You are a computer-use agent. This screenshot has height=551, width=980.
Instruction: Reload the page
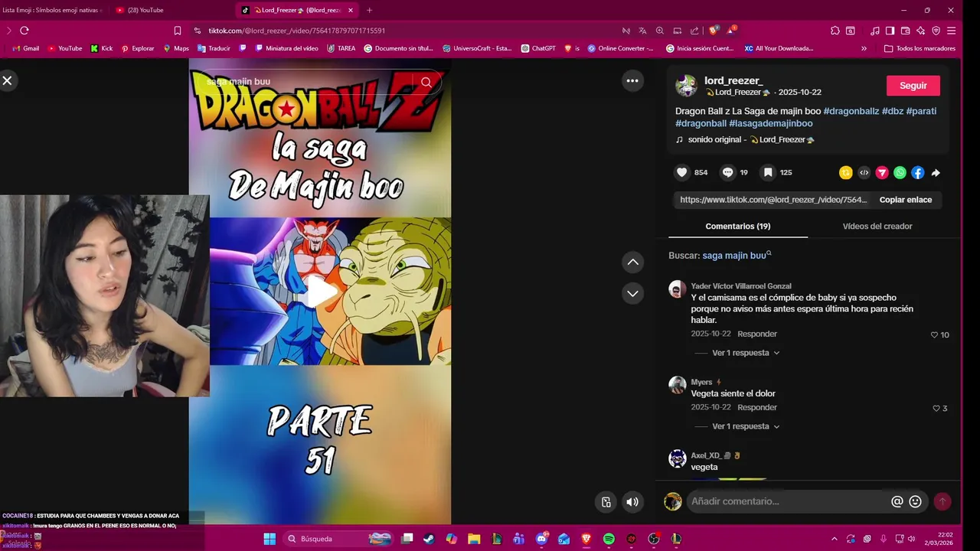(24, 31)
